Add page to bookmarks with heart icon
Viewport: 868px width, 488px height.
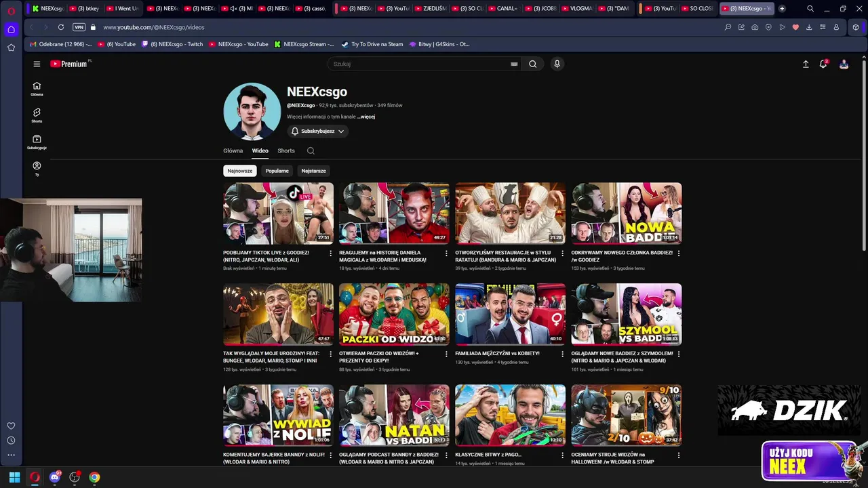pyautogui.click(x=795, y=27)
